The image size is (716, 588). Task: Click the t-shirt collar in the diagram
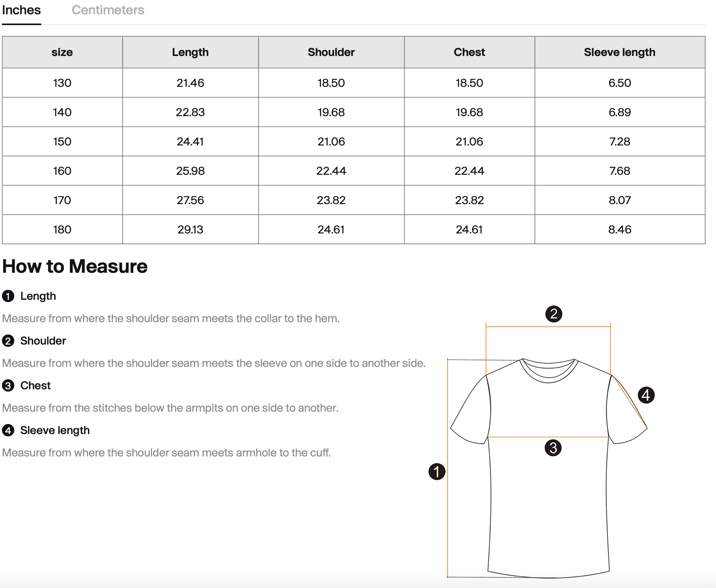[x=548, y=370]
